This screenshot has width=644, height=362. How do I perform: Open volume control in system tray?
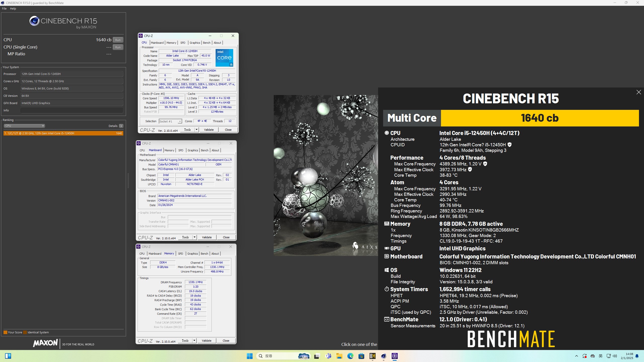(x=615, y=356)
